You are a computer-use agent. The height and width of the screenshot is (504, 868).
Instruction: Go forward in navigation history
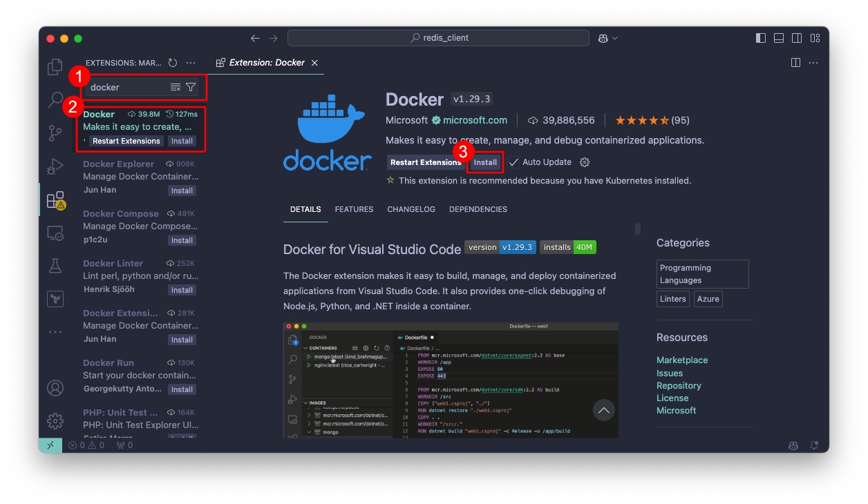[x=273, y=38]
